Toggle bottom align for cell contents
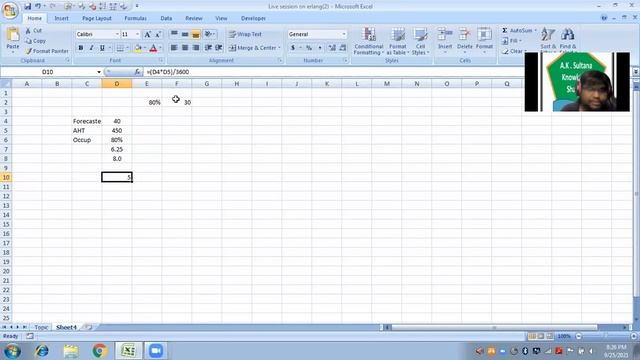 coord(196,34)
